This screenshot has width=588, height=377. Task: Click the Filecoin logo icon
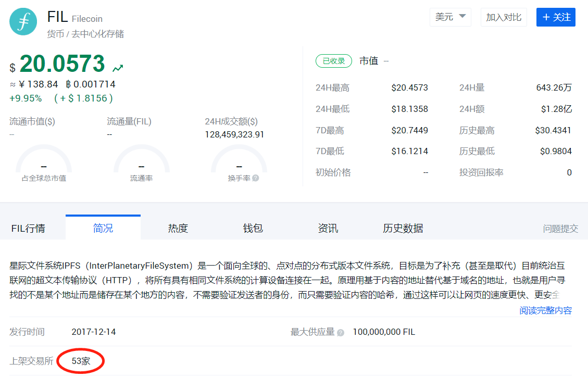(x=23, y=22)
